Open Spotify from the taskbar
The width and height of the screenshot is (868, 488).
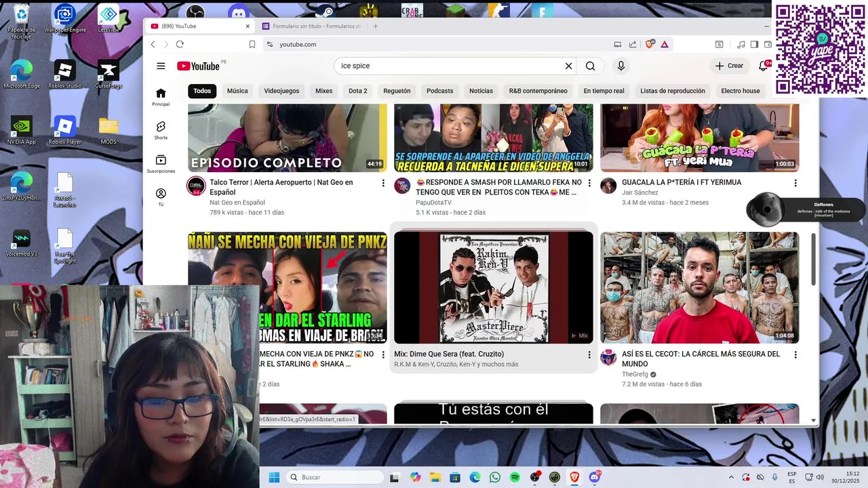(x=515, y=477)
